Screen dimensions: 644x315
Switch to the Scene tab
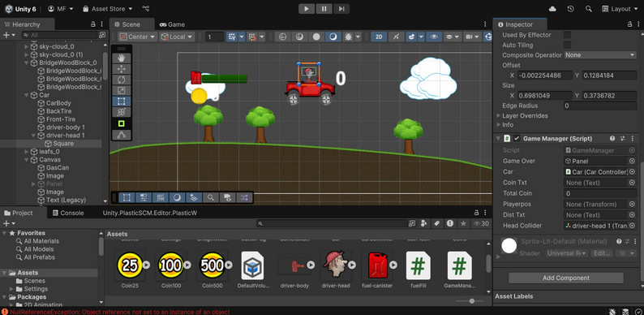[131, 24]
